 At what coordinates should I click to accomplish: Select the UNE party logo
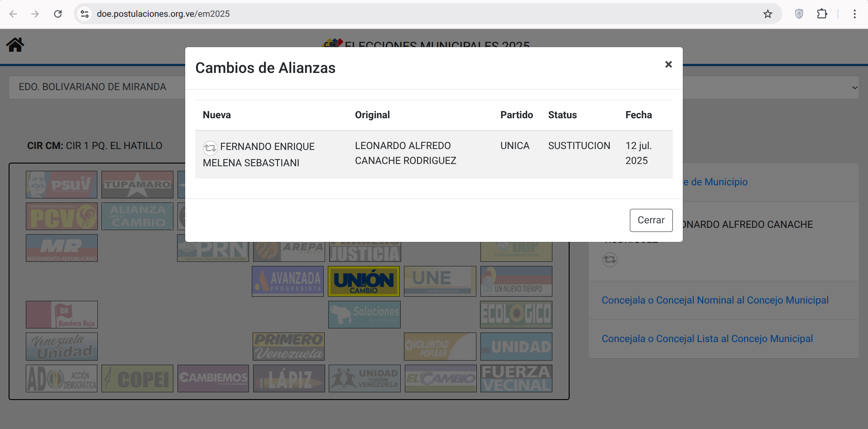pyautogui.click(x=440, y=281)
